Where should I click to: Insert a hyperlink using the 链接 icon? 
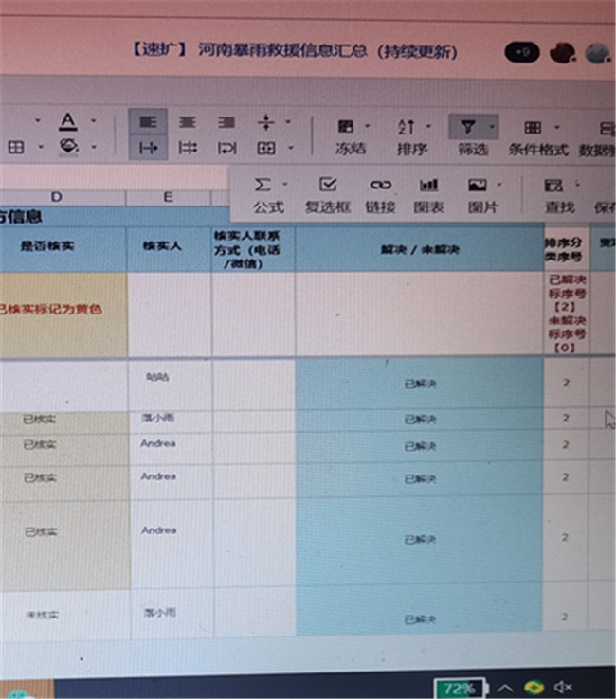tap(380, 193)
